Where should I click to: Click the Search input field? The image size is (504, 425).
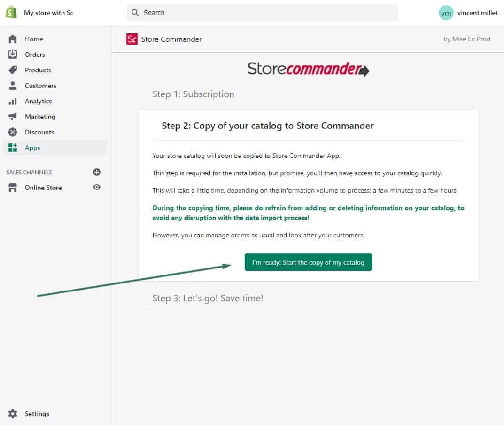[263, 13]
